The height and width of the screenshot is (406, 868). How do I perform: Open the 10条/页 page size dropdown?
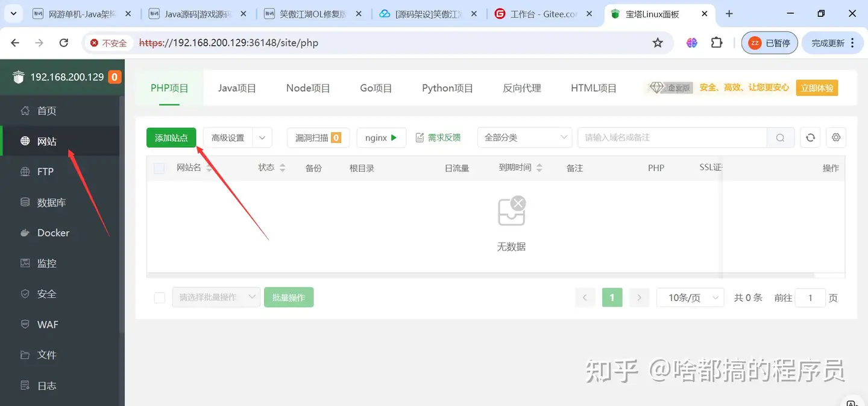(x=690, y=297)
